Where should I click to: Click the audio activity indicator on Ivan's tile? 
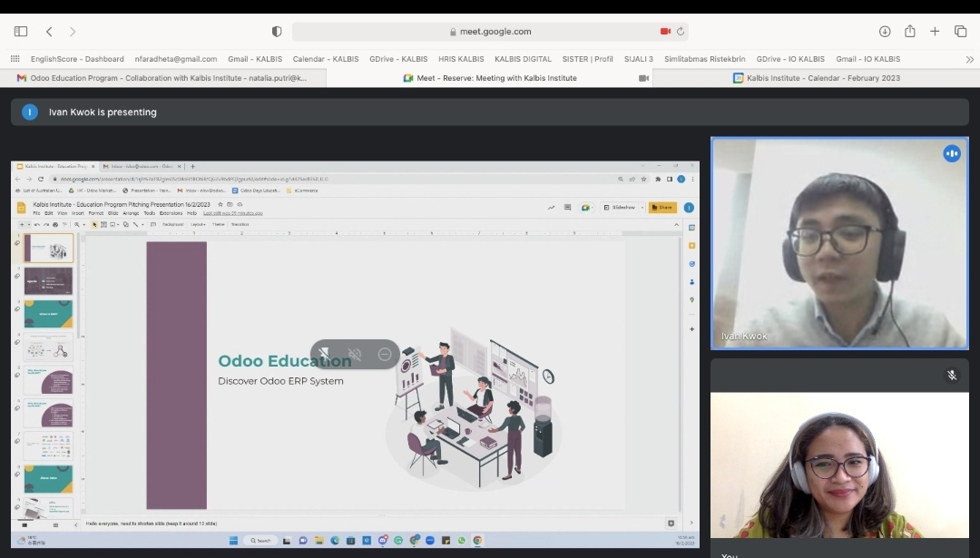pos(952,153)
